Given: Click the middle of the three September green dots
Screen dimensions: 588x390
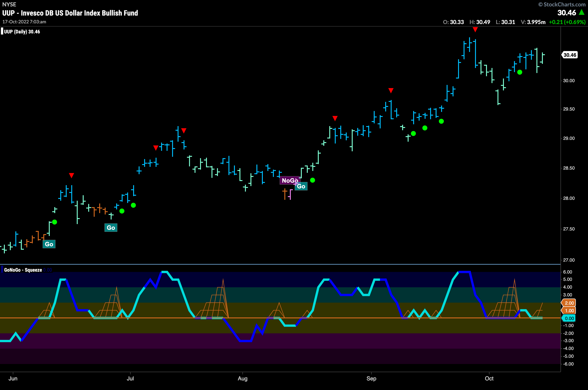Looking at the screenshot, I should pos(425,128).
